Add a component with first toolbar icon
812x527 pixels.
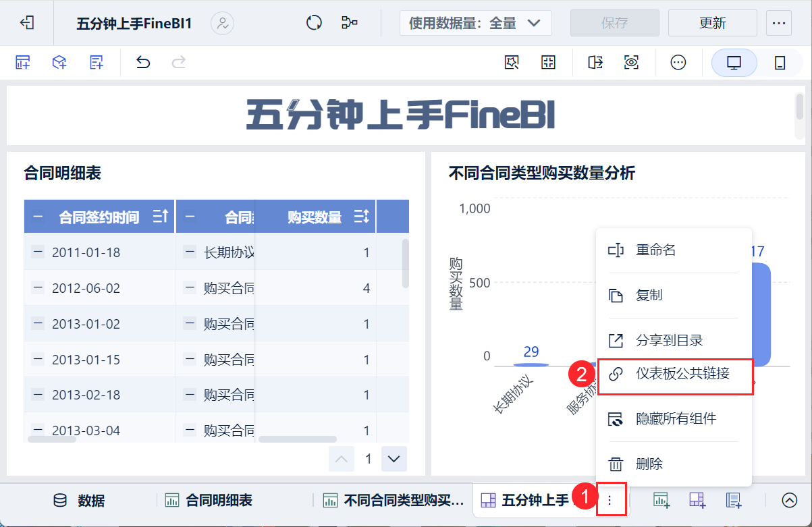pos(23,63)
